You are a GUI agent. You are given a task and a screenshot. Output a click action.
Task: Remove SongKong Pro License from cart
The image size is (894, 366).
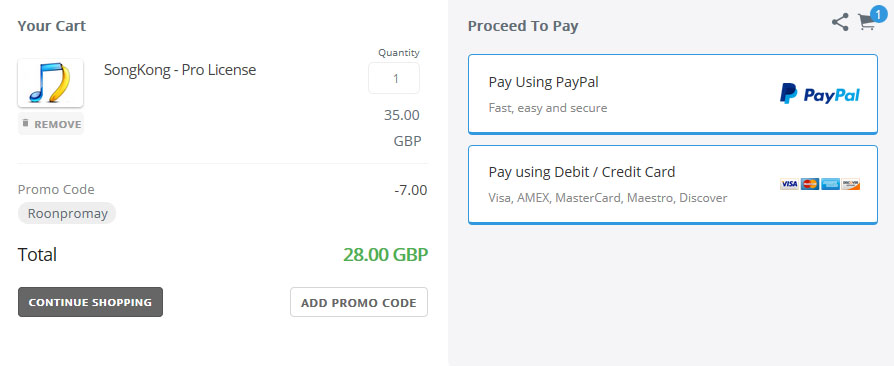coord(51,124)
